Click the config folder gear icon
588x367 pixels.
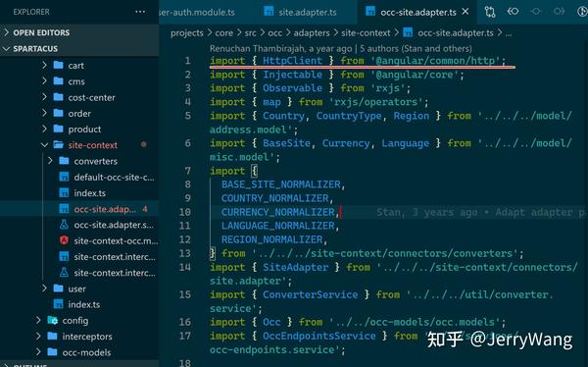[x=53, y=321]
